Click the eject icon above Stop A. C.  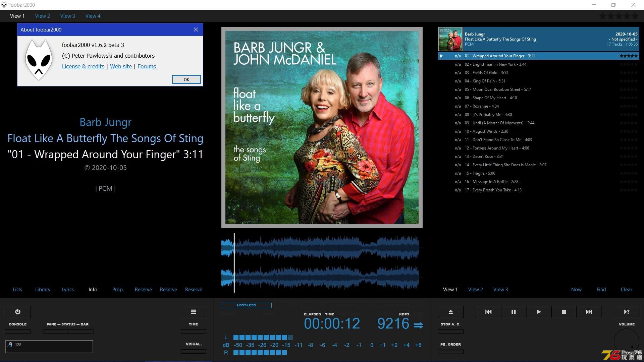click(x=451, y=312)
